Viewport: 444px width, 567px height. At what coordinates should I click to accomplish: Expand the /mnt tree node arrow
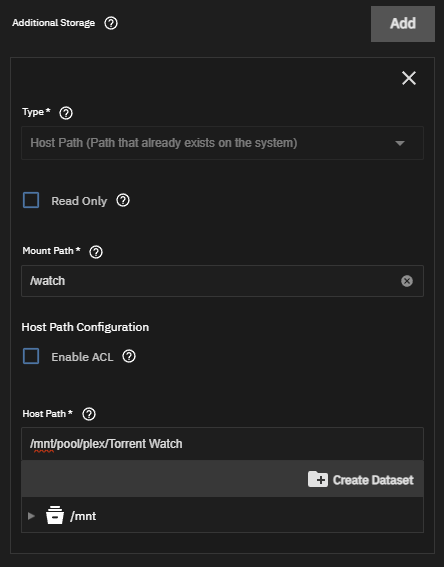click(x=31, y=516)
